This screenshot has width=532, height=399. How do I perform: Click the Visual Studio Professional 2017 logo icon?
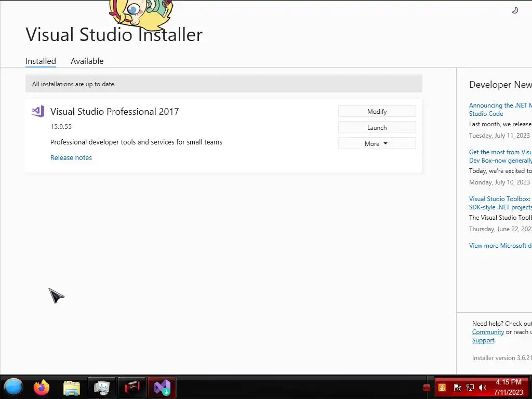pos(38,111)
